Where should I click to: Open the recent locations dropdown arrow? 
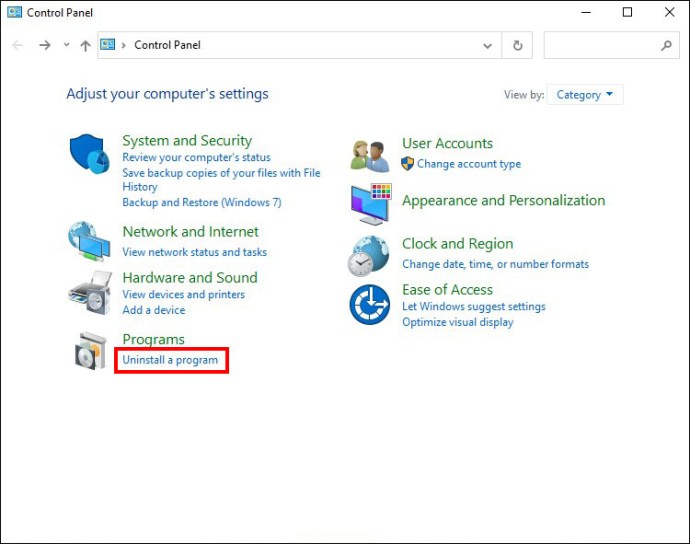tap(66, 44)
